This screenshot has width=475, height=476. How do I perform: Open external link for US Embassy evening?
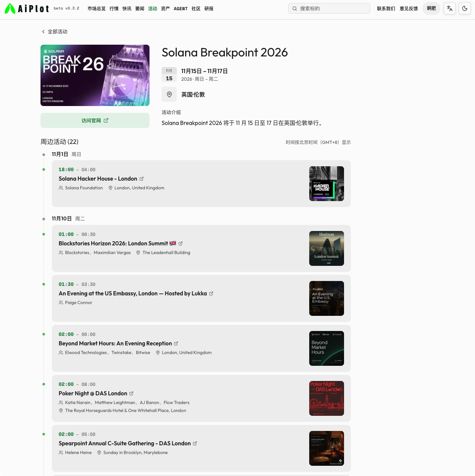(x=211, y=293)
